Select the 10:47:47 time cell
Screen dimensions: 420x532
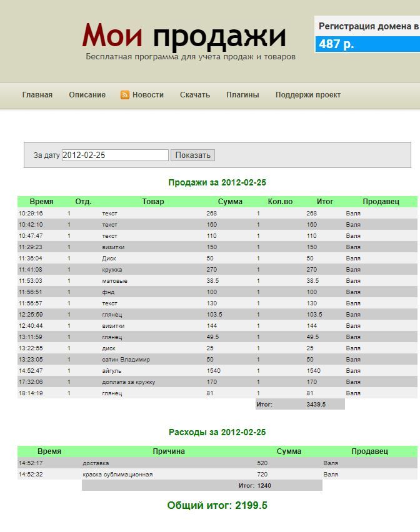point(31,236)
